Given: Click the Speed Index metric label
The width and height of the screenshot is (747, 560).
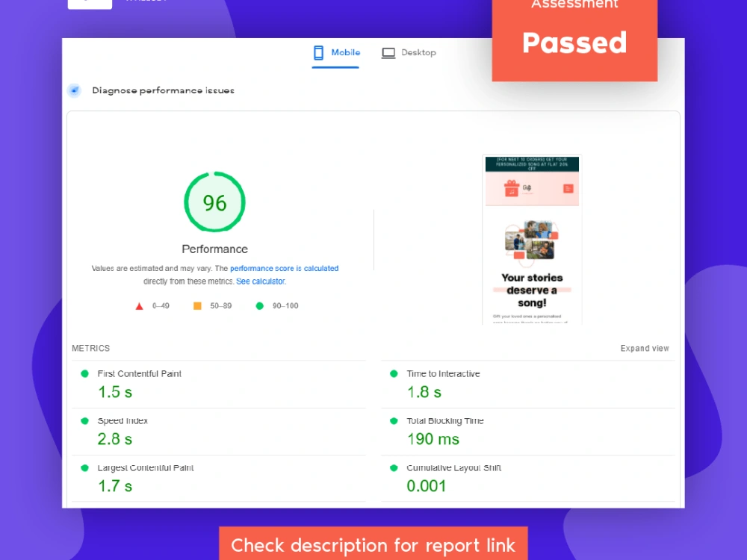Looking at the screenshot, I should 123,421.
